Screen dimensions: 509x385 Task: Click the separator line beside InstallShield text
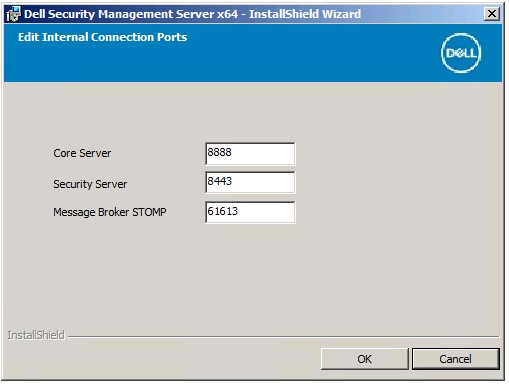(x=283, y=337)
